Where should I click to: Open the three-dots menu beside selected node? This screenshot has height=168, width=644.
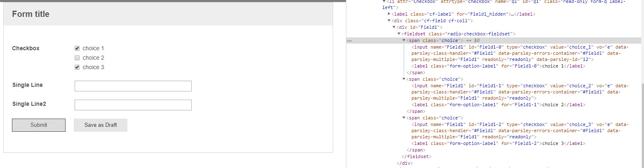349,41
